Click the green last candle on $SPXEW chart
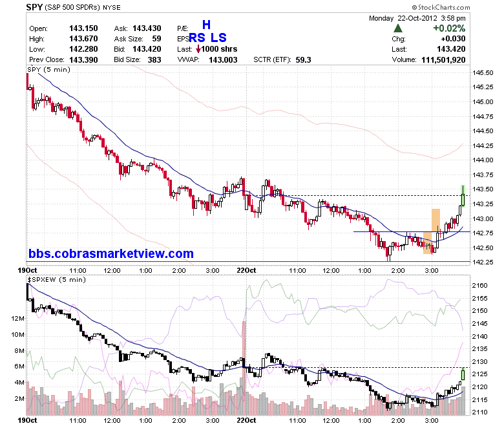This screenshot has height=426, width=504. coord(463,374)
